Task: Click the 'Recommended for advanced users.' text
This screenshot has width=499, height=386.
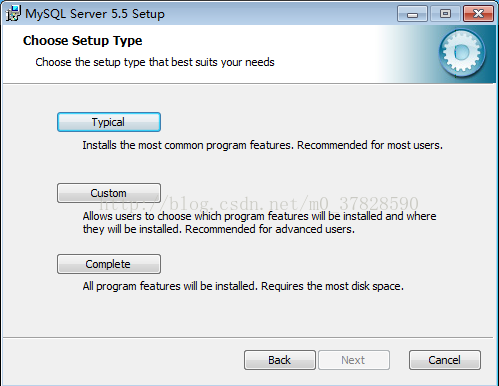Action: [270, 229]
